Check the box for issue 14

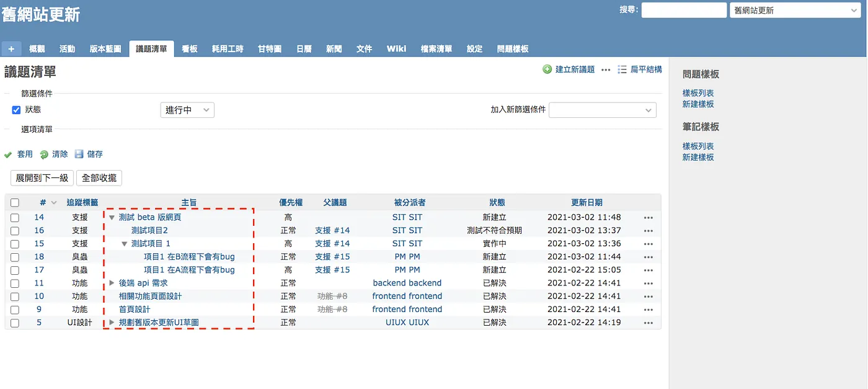[x=15, y=218]
